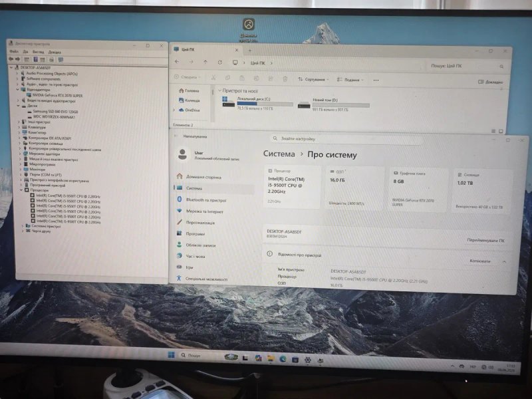Select Системні пристрої category
The width and height of the screenshot is (532, 399).
point(46,226)
